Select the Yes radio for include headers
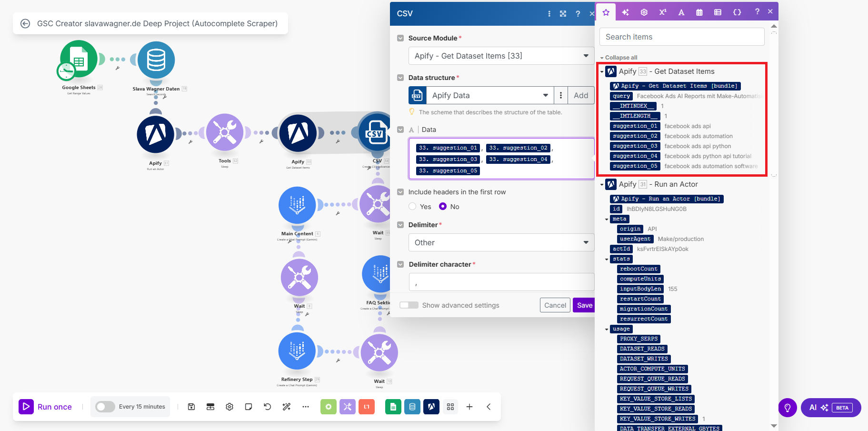The width and height of the screenshot is (868, 431). pyautogui.click(x=412, y=207)
